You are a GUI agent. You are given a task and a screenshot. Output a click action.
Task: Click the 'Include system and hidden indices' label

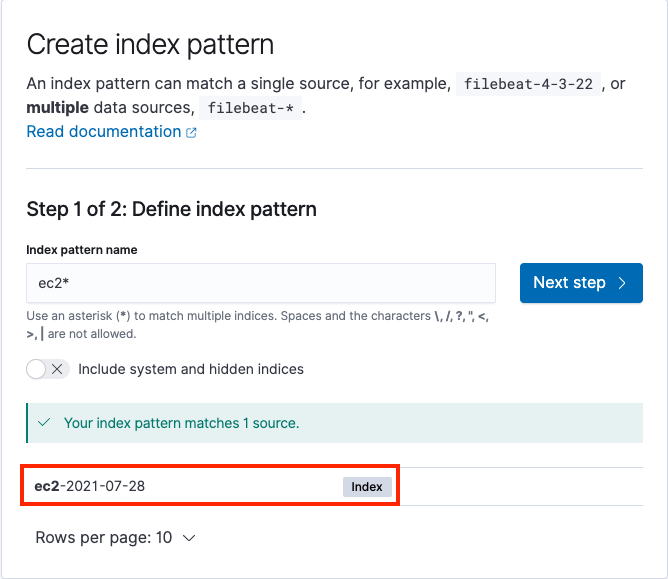(191, 369)
